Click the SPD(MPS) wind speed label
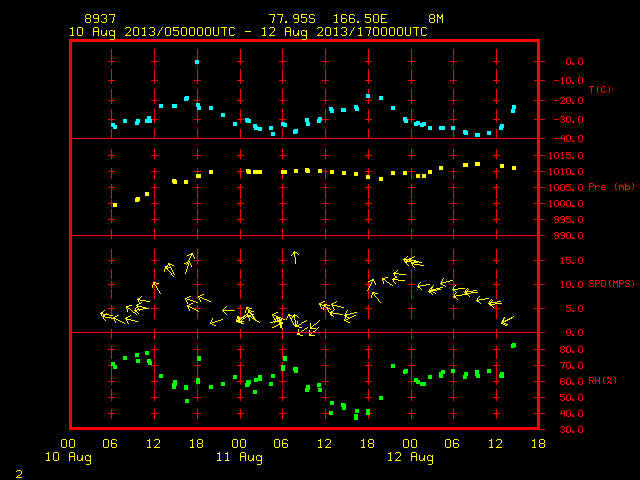Viewport: 640px width, 480px height. tap(611, 284)
